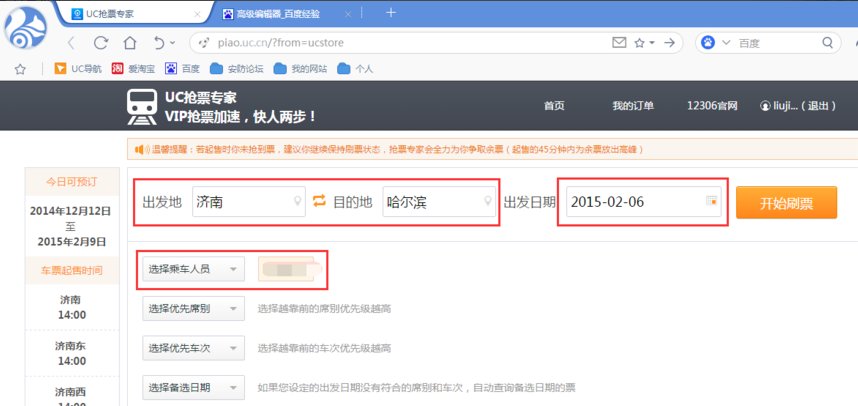Click the location pin in 济南 field
This screenshot has height=406, width=858.
(x=297, y=201)
